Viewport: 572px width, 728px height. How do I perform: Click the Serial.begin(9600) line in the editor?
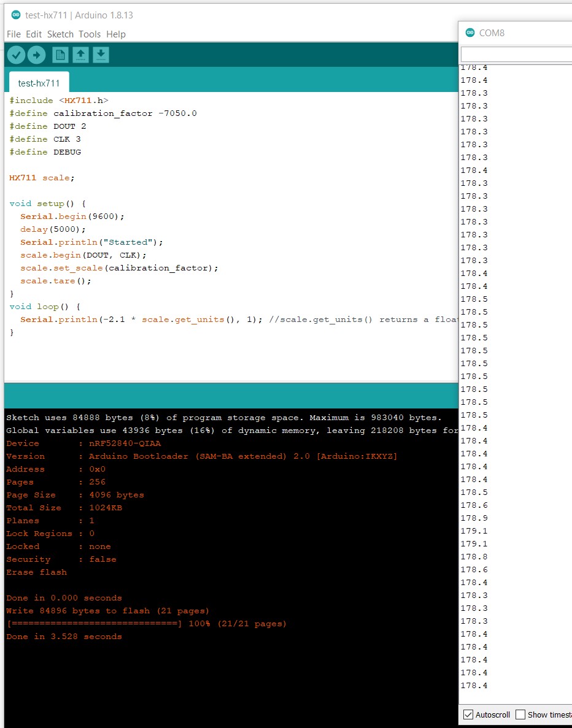point(72,216)
